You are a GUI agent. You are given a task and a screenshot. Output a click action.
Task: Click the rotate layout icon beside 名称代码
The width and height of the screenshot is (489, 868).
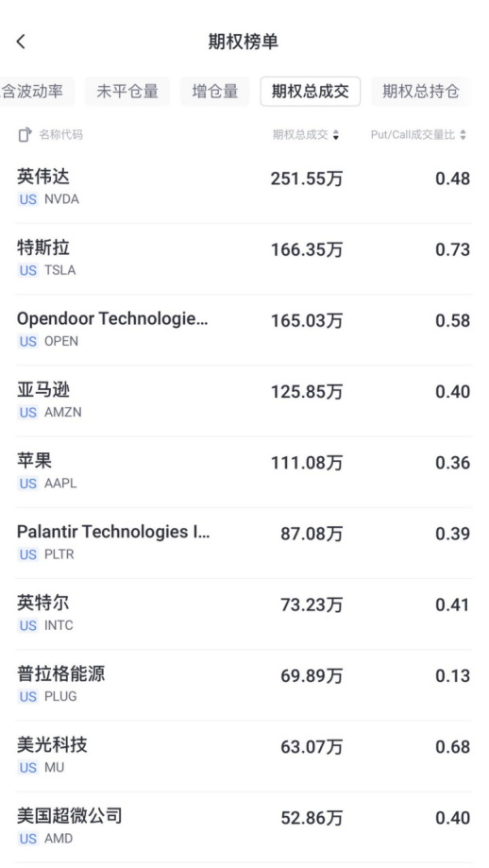pos(25,134)
